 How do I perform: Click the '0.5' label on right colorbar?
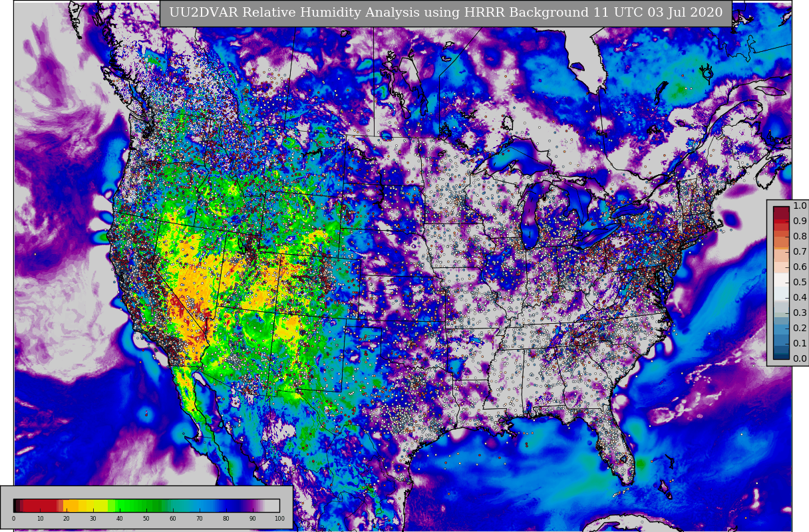800,282
